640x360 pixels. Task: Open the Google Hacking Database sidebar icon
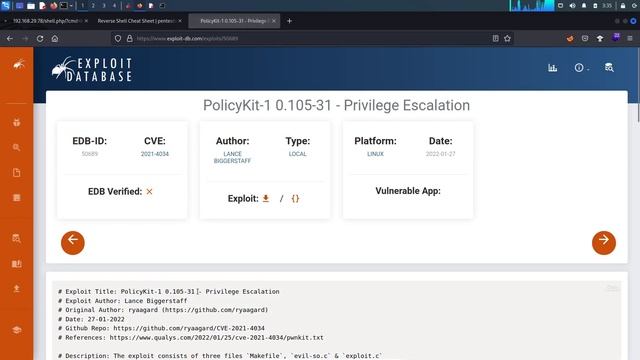coord(17,147)
